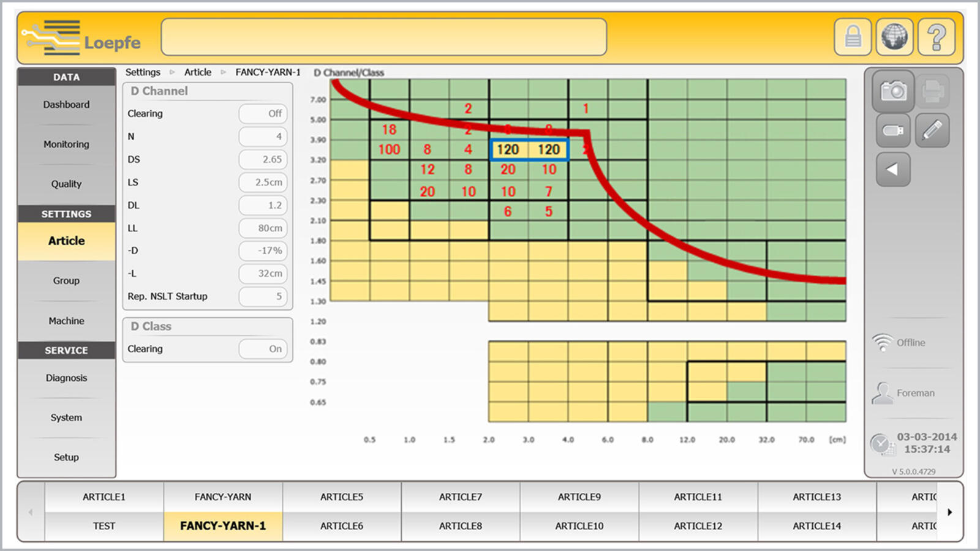The image size is (980, 551).
Task: Select the highlighted 120 class cell
Action: pyautogui.click(x=508, y=150)
